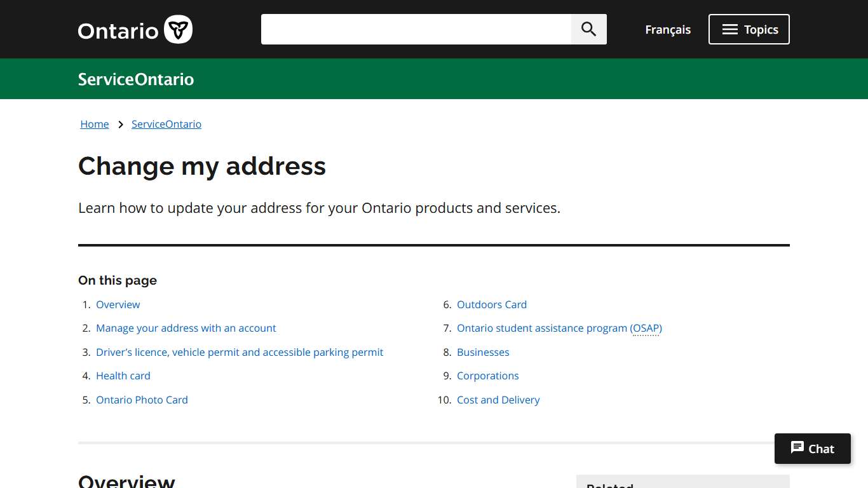The height and width of the screenshot is (488, 868).
Task: Jump to the Ontario Photo Card section
Action: [x=142, y=400]
